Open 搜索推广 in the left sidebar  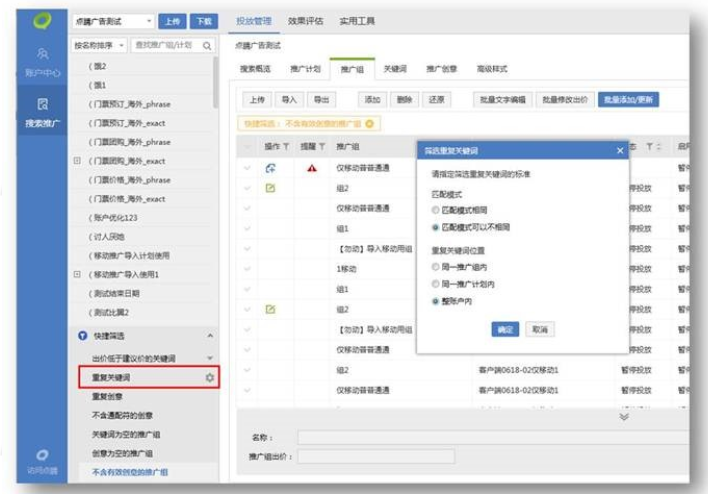click(42, 112)
